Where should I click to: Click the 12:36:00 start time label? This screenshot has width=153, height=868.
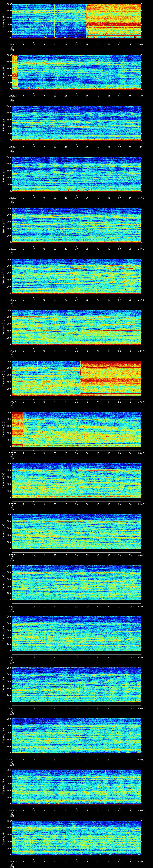pos(12,402)
